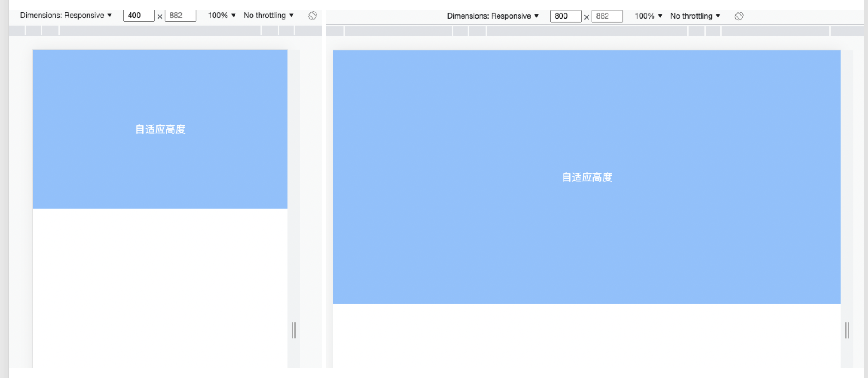Screen dimensions: 868x378
Task: Click the resize handle of the 800-wide viewport
Action: (847, 330)
